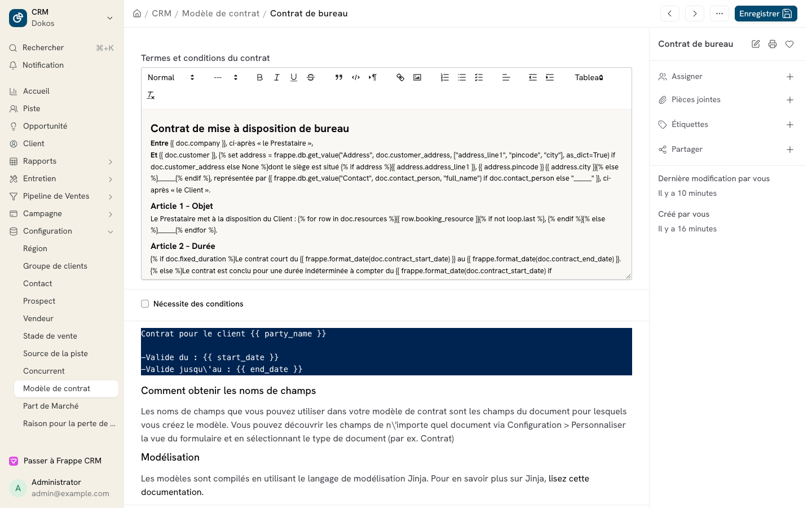Open the Tableau dropdown in the toolbar
Image resolution: width=812 pixels, height=508 pixels.
[589, 77]
